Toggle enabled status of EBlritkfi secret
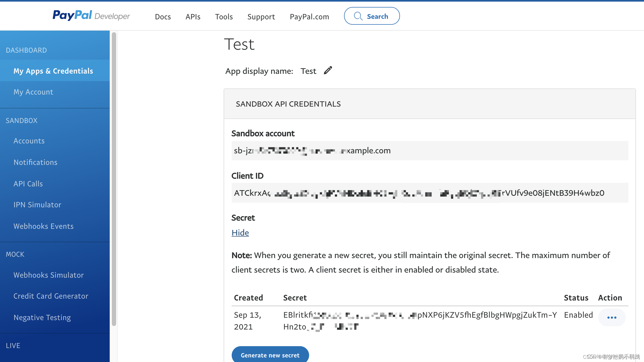 [611, 317]
